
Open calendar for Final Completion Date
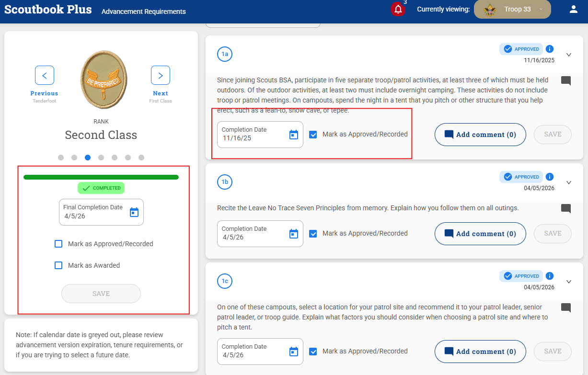(134, 212)
